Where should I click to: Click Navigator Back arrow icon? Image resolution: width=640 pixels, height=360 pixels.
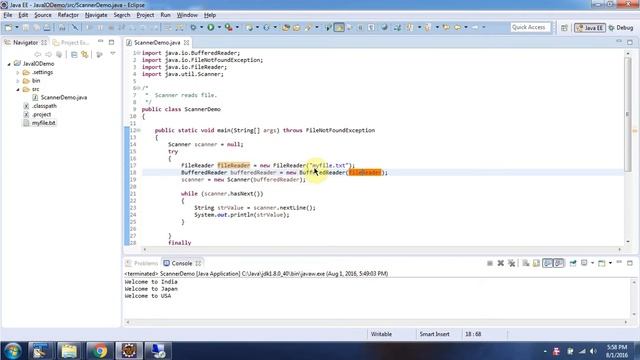(38, 54)
